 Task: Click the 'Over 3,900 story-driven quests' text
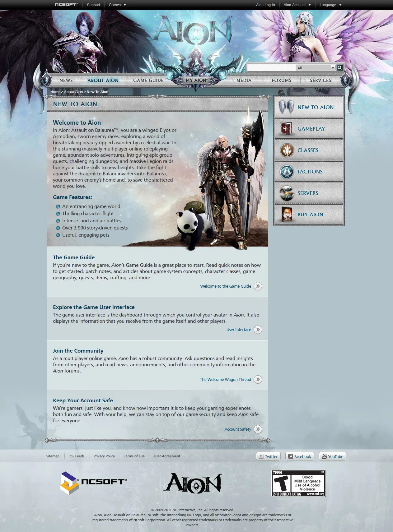(95, 228)
